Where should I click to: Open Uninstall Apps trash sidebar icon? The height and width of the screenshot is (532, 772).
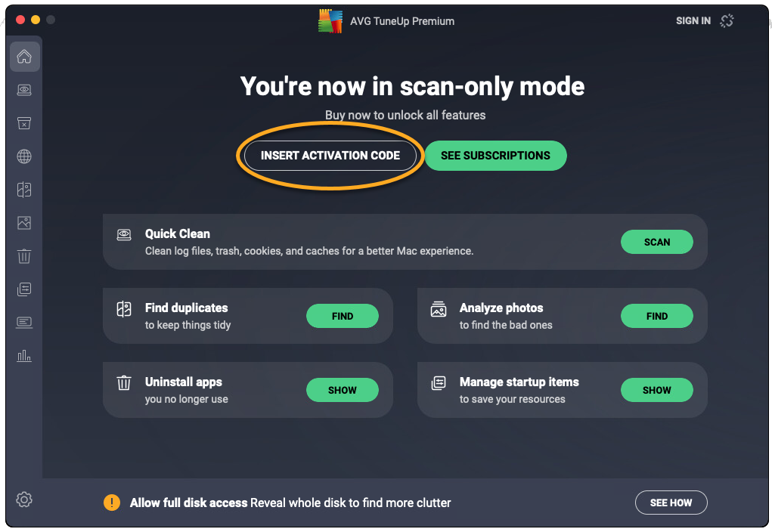pyautogui.click(x=24, y=256)
